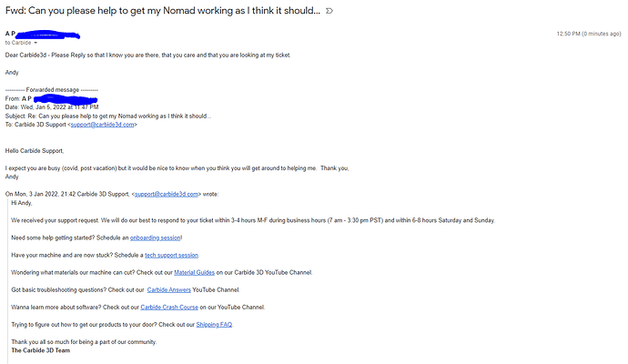Open the support@carbide3d.com link in forwarded header
Viewport: 628px width, 364px height.
coord(103,125)
